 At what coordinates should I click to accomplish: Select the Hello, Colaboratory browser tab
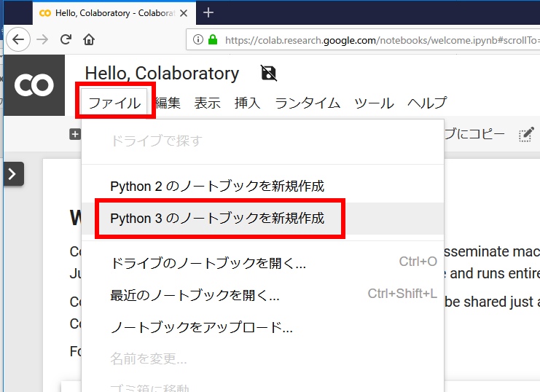tap(114, 13)
